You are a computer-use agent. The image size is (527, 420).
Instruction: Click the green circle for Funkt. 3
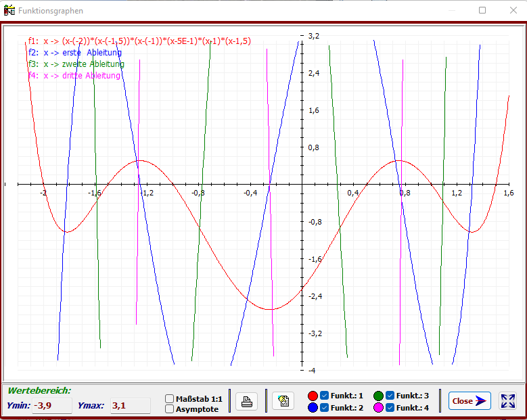pos(378,396)
